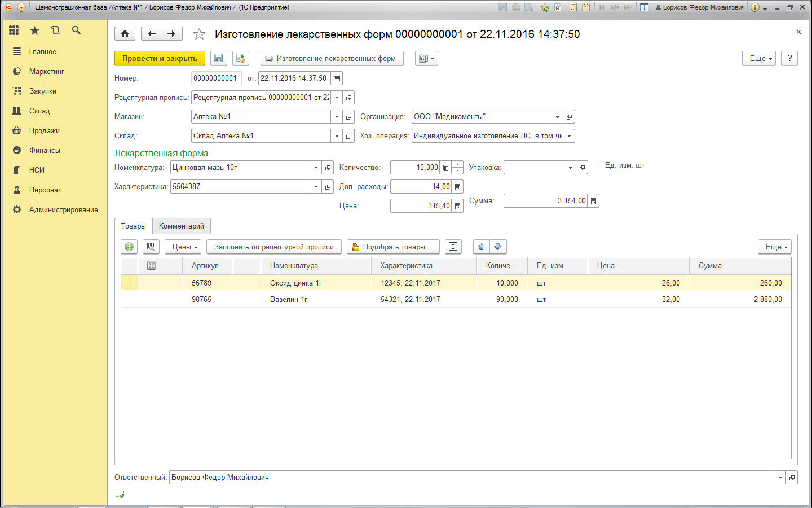Click the home page icon button

(x=125, y=34)
